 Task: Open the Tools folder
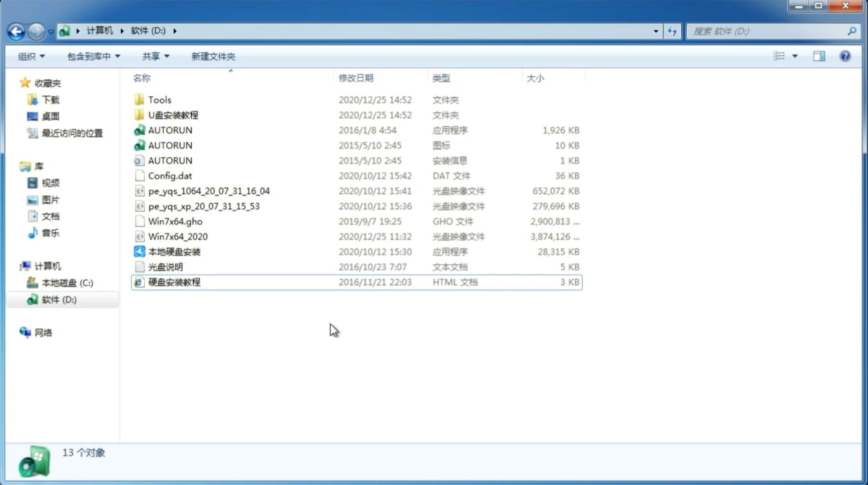(x=159, y=99)
